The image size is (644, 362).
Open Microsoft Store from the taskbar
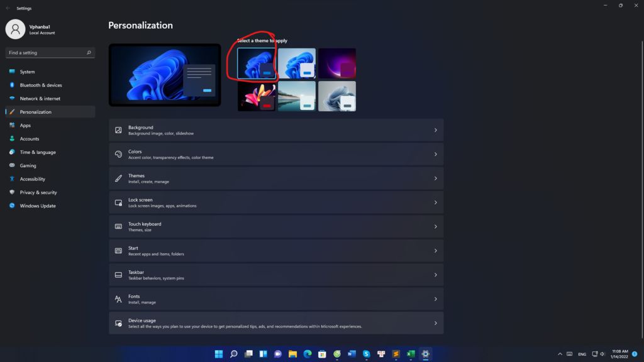322,354
